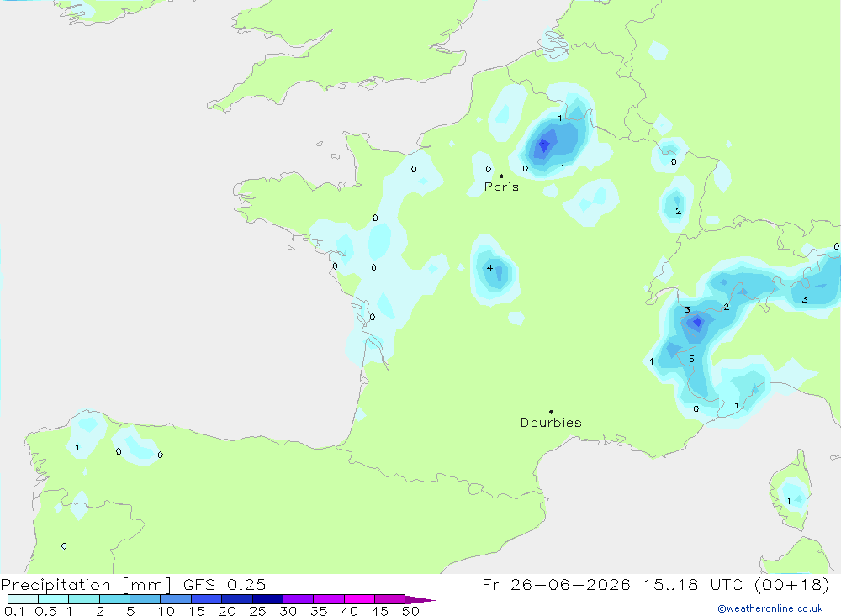Pick the 1–2 mm legend swatch
Viewport: 841px width, 616px height.
coord(84,599)
